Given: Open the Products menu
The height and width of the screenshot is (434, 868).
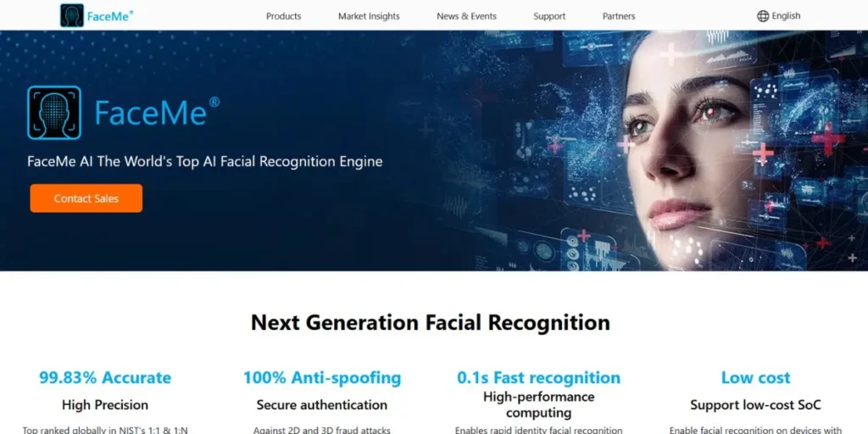Looking at the screenshot, I should point(283,16).
